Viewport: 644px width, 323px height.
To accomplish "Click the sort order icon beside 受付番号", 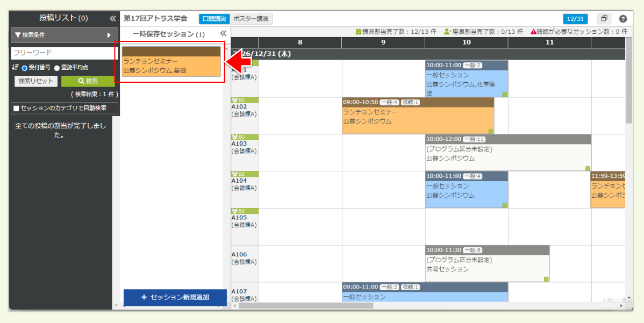I will (x=15, y=68).
